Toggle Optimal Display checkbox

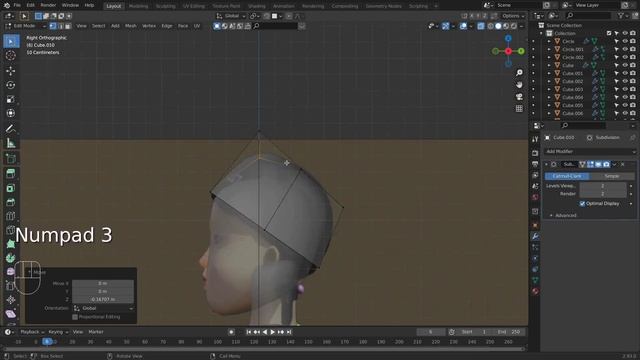(582, 203)
